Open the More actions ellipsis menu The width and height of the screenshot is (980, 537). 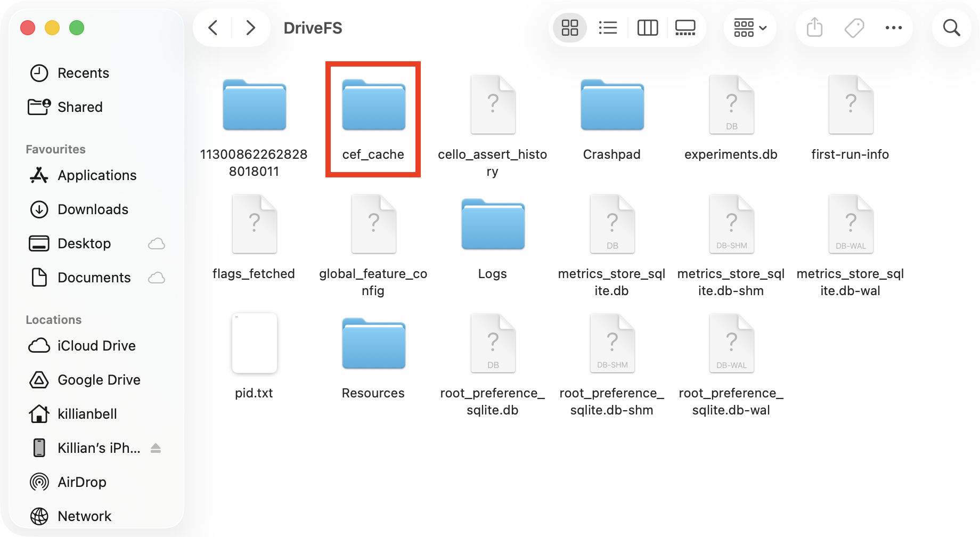pos(894,28)
